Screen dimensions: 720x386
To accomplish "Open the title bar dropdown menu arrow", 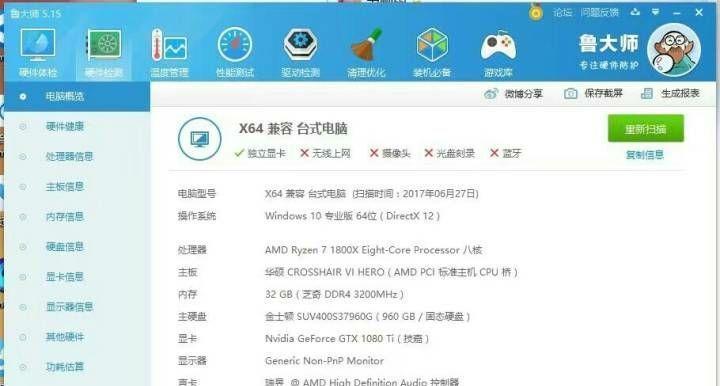I will click(655, 12).
